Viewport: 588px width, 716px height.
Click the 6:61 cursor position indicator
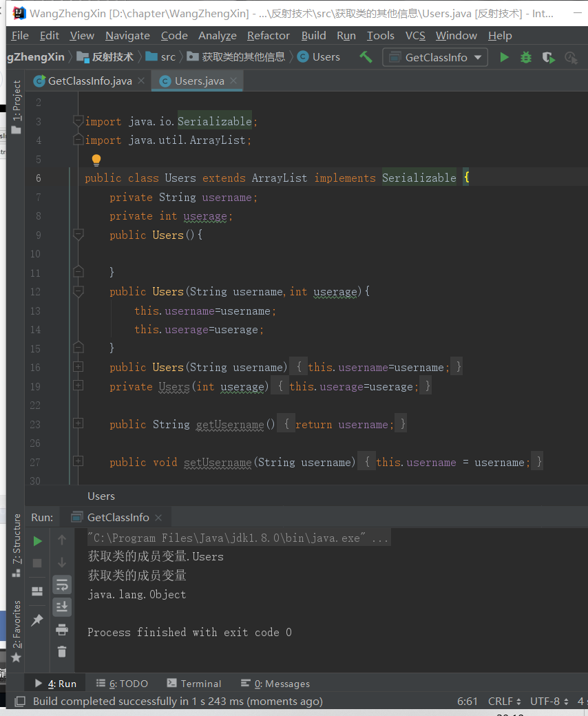[x=468, y=702]
